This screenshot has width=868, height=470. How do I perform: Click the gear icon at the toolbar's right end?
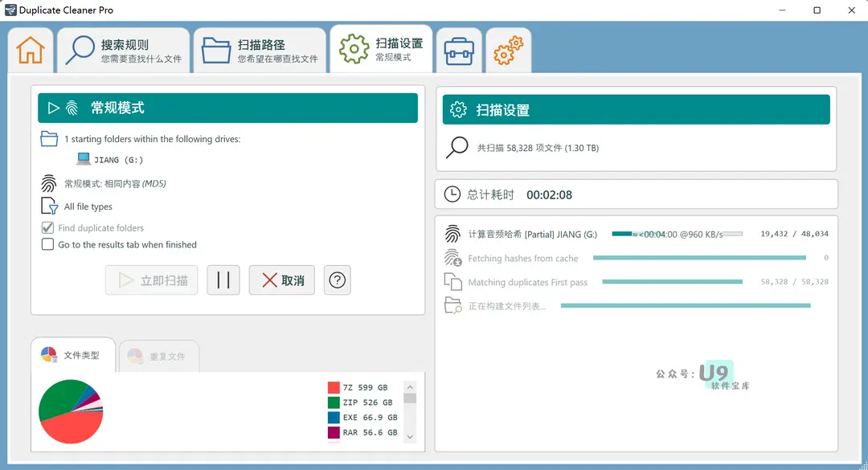click(x=508, y=49)
